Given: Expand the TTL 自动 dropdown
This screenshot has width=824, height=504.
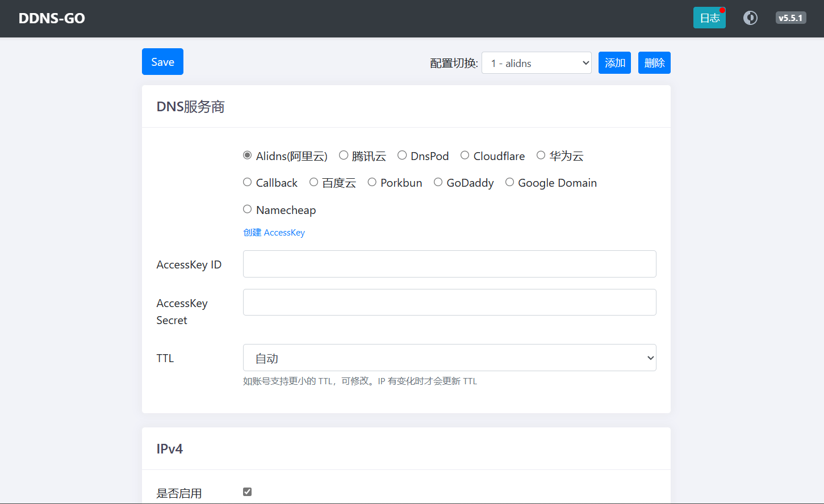Looking at the screenshot, I should point(449,358).
